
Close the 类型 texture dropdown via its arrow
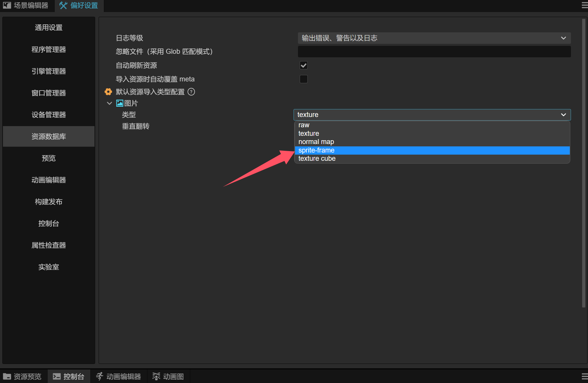563,115
